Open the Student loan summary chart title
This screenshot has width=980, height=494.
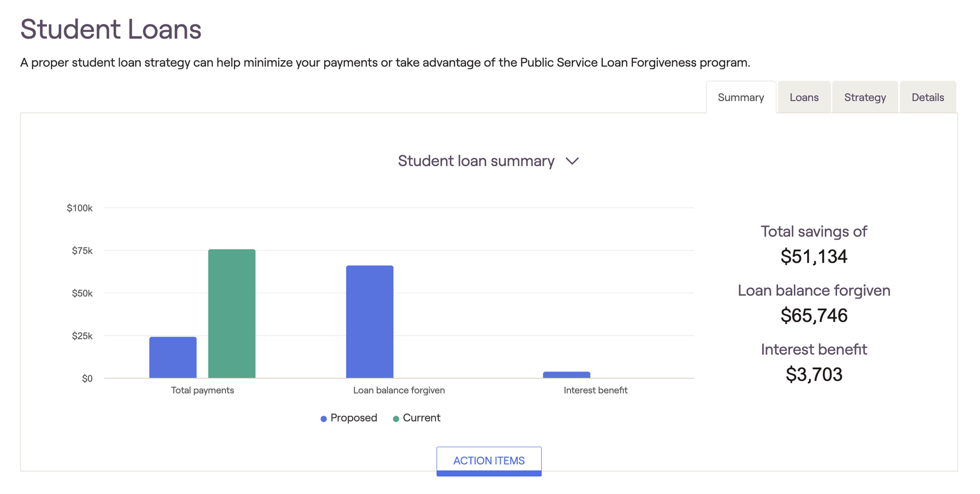pos(476,161)
